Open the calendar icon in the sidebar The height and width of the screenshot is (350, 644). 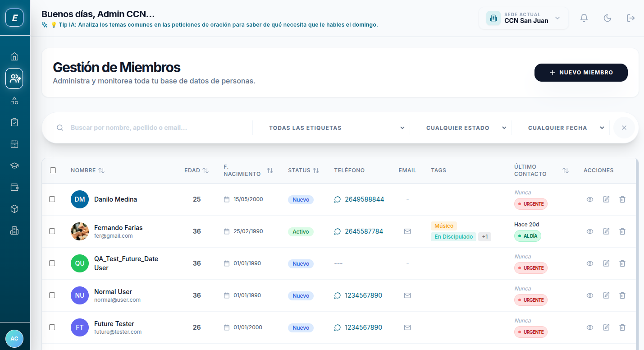[x=14, y=144]
